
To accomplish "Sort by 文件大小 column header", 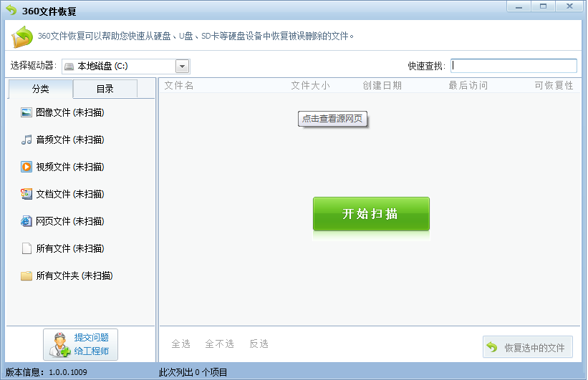I will click(310, 85).
